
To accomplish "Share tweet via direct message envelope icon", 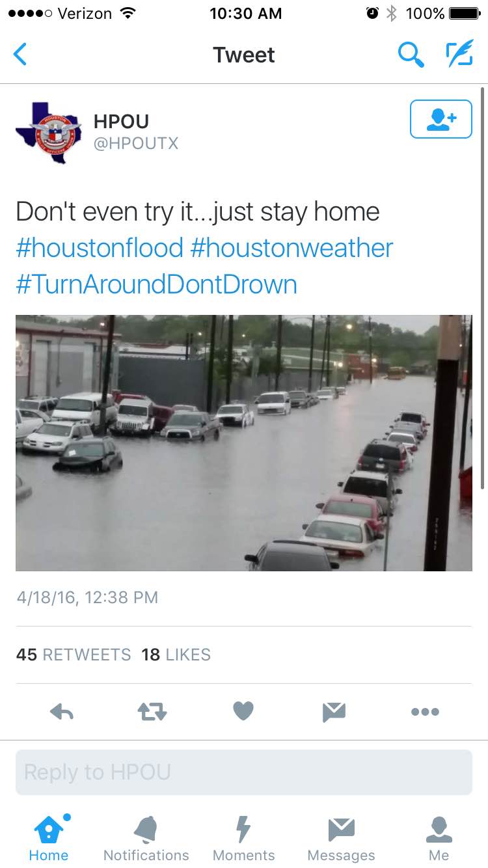I will (x=334, y=712).
